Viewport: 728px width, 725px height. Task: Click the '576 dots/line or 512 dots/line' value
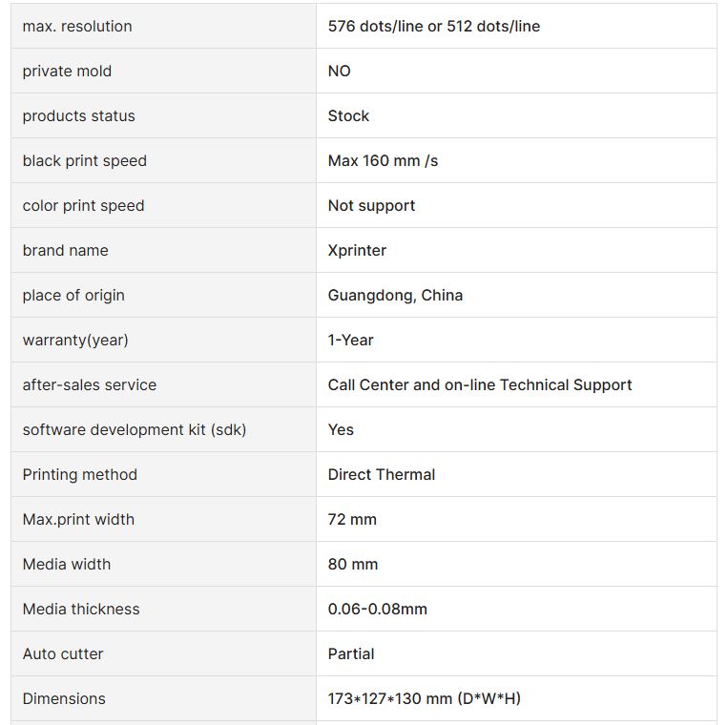tap(433, 26)
